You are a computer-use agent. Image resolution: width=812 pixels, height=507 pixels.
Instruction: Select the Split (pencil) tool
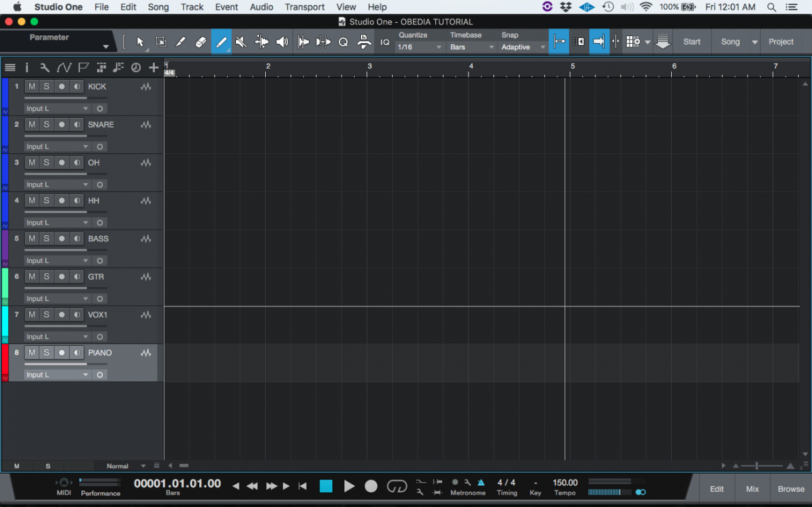tap(180, 42)
